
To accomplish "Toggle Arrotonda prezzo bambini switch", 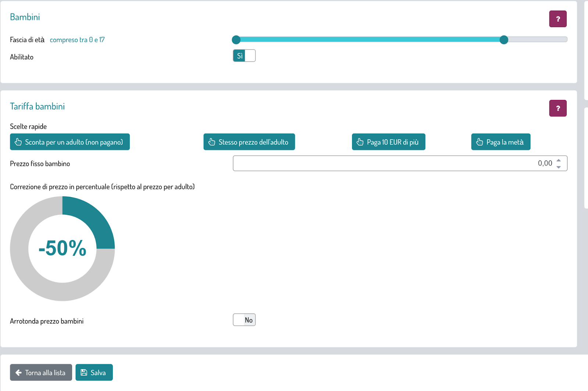I will (244, 320).
